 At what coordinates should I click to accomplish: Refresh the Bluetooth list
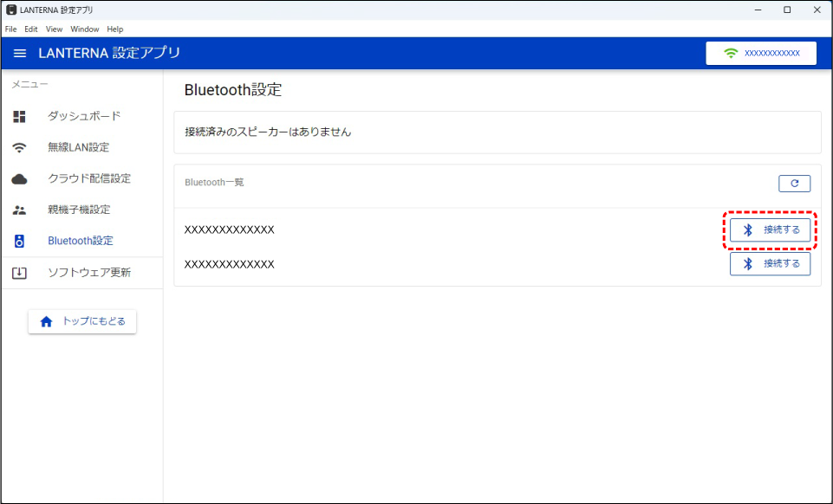click(x=794, y=184)
